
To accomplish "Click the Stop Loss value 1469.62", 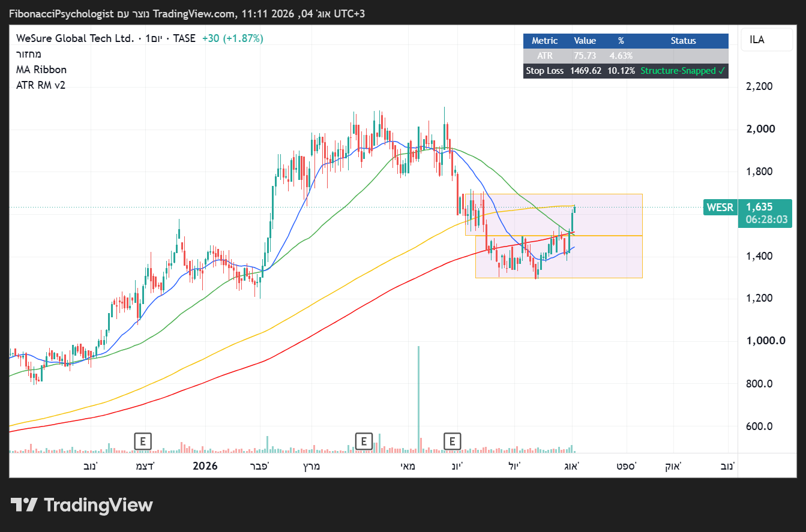I will 585,71.
